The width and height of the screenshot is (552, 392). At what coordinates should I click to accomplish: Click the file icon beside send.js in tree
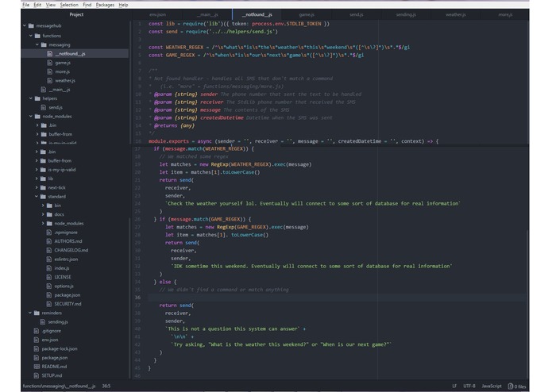44,107
